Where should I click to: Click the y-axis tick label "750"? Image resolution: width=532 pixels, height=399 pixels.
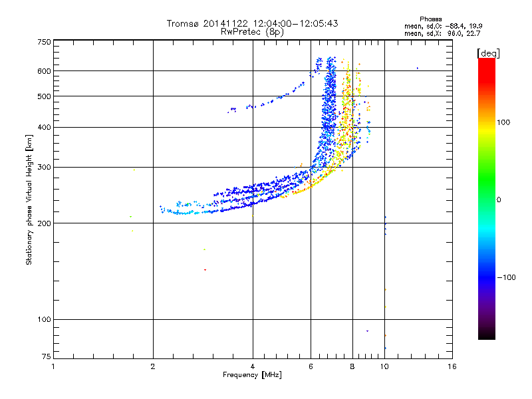click(44, 42)
